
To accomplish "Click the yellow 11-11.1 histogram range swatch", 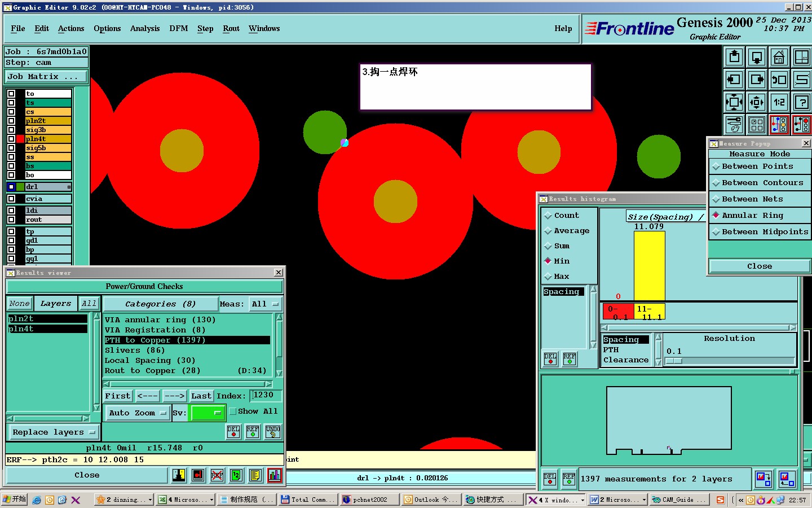I will 650,312.
